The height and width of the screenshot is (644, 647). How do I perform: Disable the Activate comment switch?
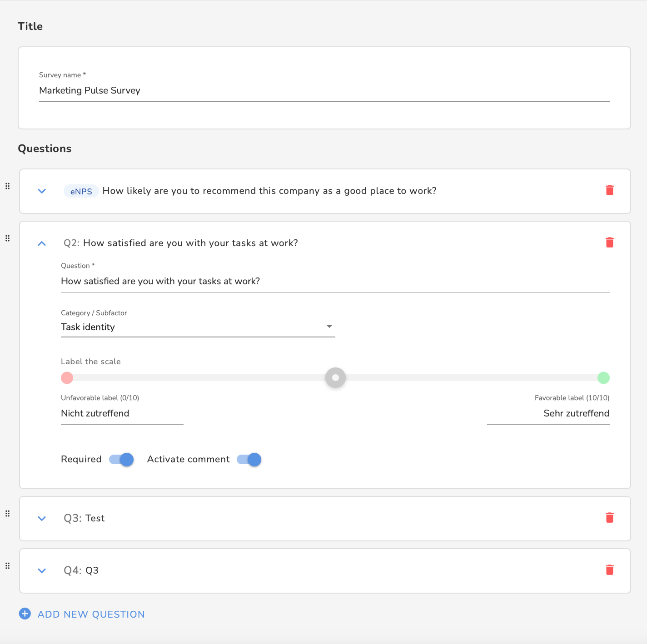tap(249, 460)
